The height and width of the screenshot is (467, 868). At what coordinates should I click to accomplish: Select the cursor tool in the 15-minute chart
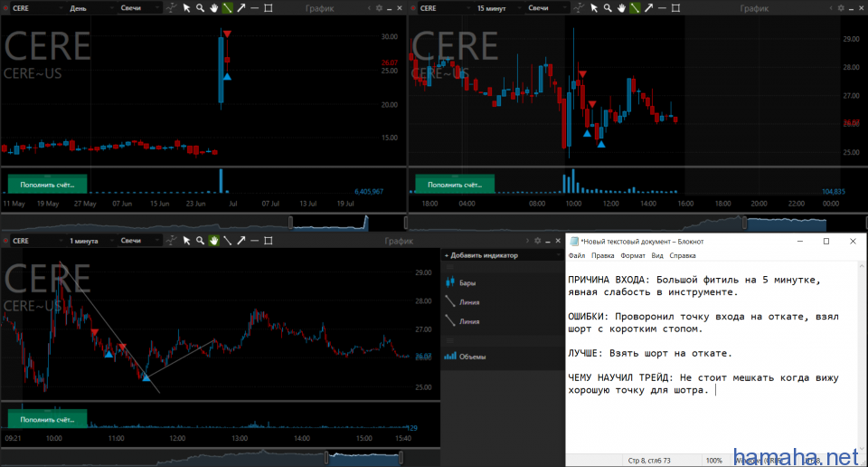tap(594, 8)
